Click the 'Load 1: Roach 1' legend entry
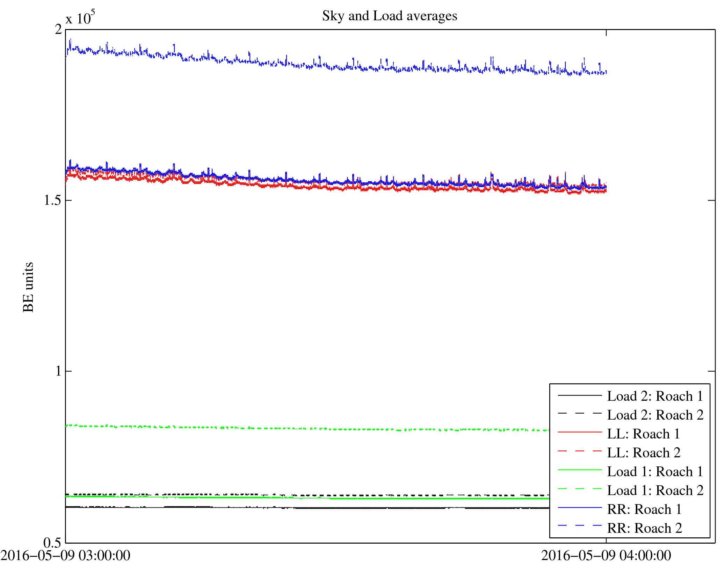Image resolution: width=725 pixels, height=588 pixels. (x=655, y=472)
